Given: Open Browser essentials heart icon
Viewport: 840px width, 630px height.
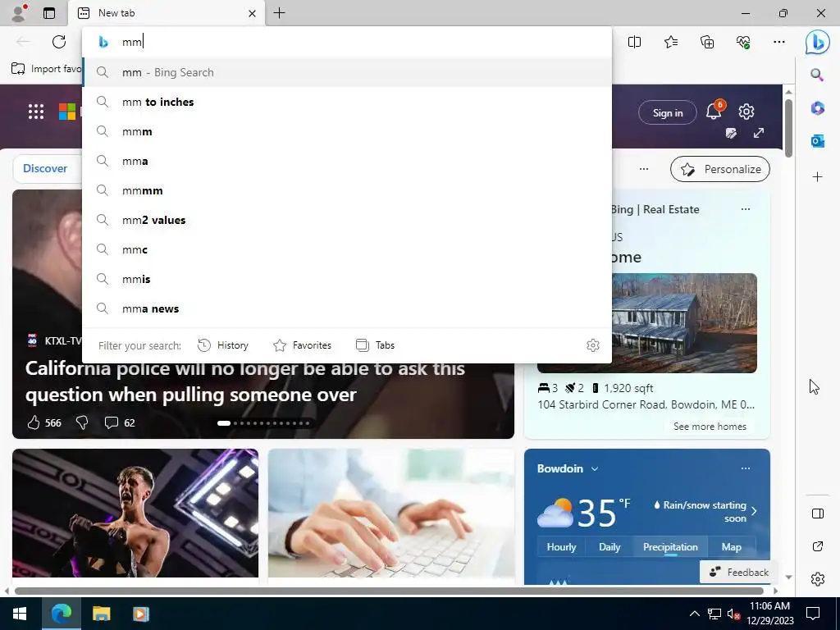Looking at the screenshot, I should (x=743, y=42).
